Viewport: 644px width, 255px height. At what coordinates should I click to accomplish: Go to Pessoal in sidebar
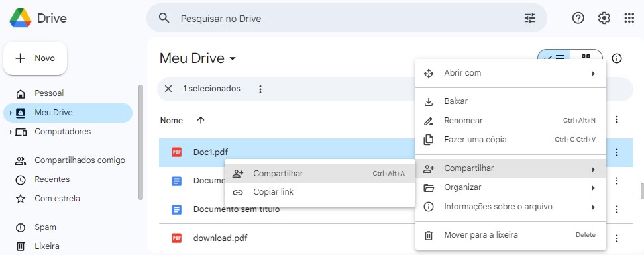(x=68, y=93)
